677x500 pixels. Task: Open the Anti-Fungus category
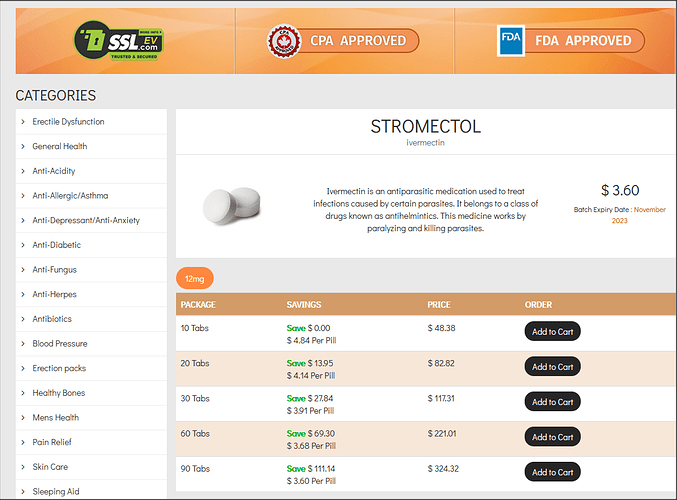[x=54, y=269]
